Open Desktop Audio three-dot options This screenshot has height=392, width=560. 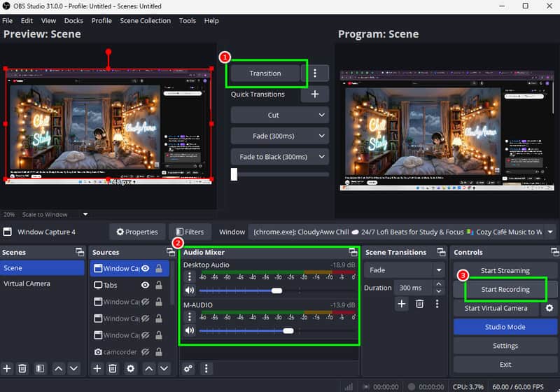[x=190, y=276]
